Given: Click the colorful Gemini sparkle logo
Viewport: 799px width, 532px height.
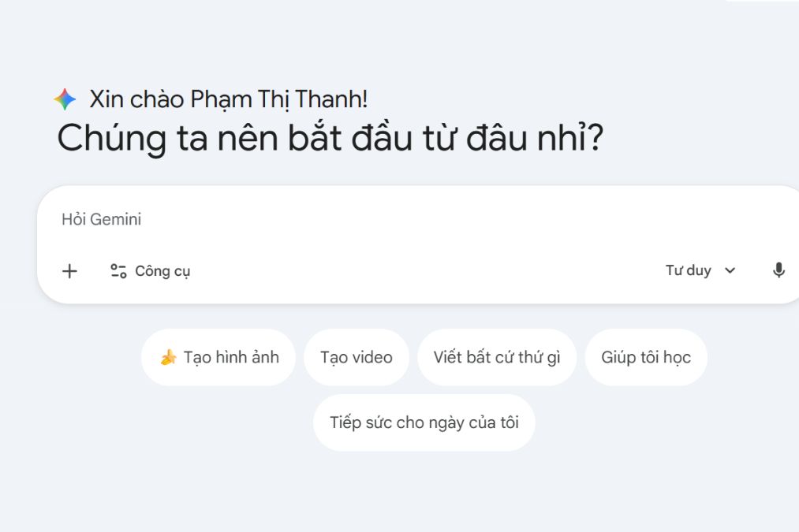Looking at the screenshot, I should click(x=65, y=99).
